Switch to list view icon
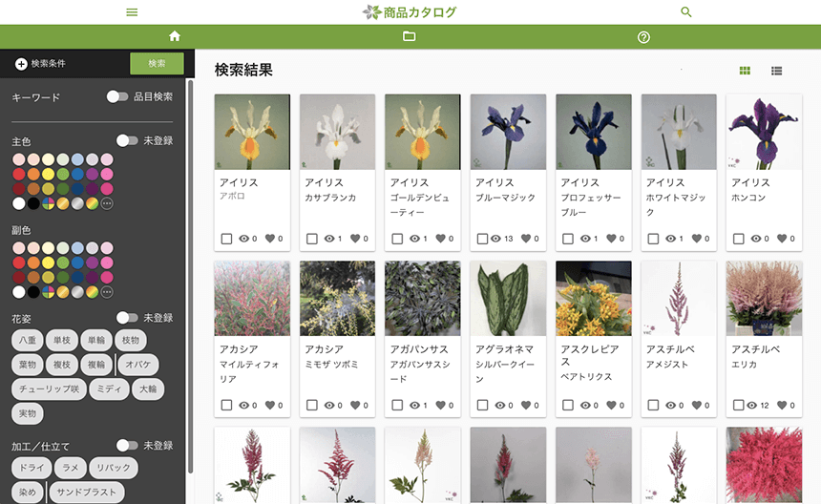Screen dimensions: 821x504 tap(776, 71)
